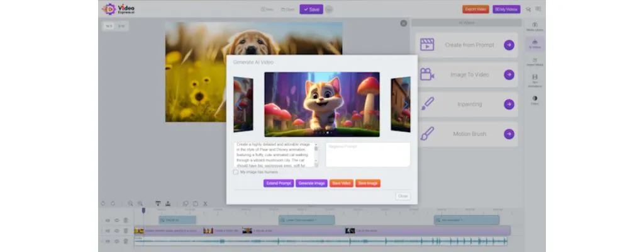Click the paintbrush icon for Motion Brush
This screenshot has width=644, height=252.
427,134
